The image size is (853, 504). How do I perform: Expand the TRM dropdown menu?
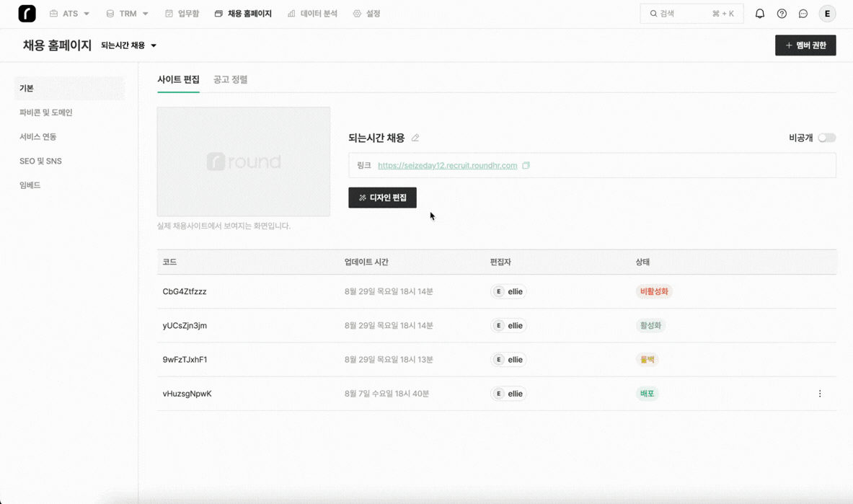point(128,14)
